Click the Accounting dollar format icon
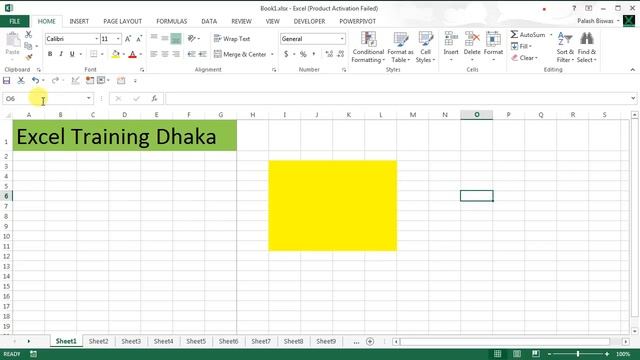Image resolution: width=640 pixels, height=360 pixels. [286, 54]
